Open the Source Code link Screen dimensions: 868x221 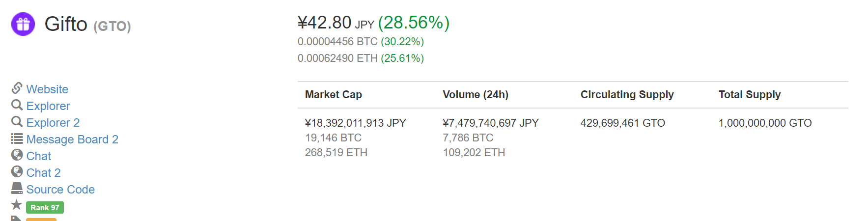[60, 190]
